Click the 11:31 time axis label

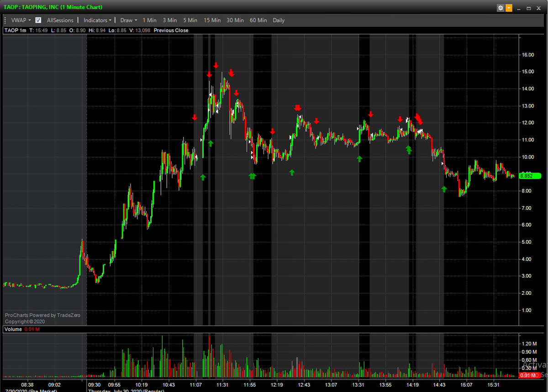pyautogui.click(x=222, y=385)
